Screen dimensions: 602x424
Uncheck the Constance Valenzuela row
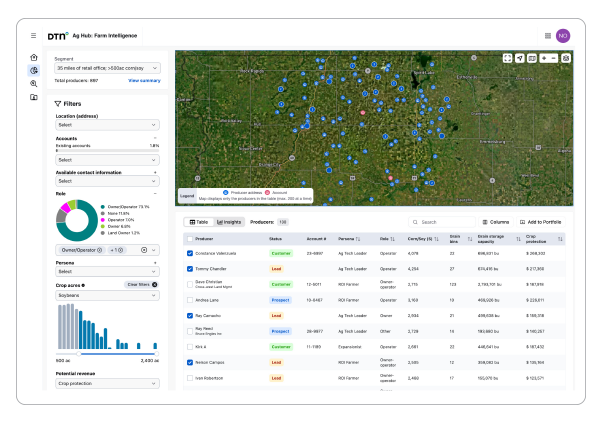(x=190, y=253)
